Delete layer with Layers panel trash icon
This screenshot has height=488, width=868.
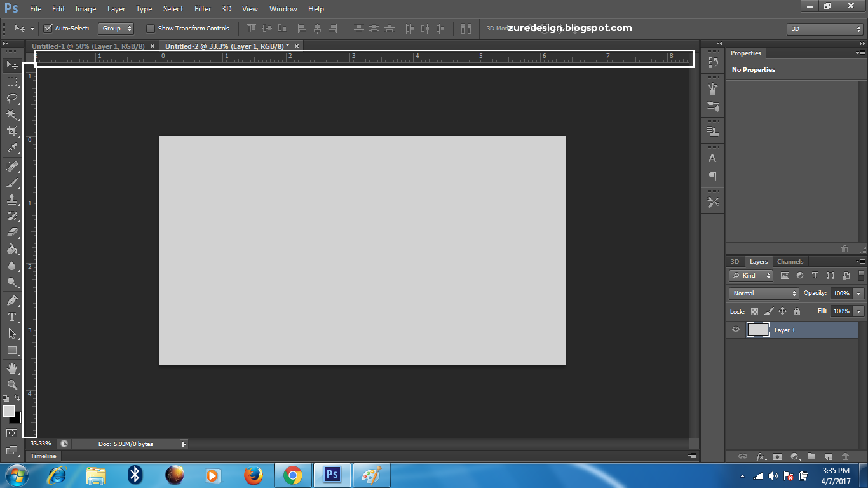[845, 456]
